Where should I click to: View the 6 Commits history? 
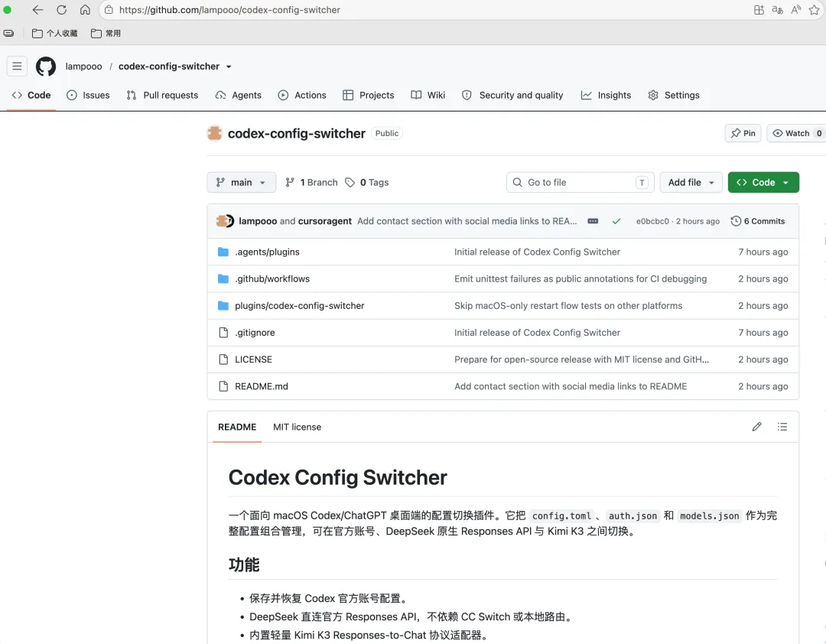757,221
